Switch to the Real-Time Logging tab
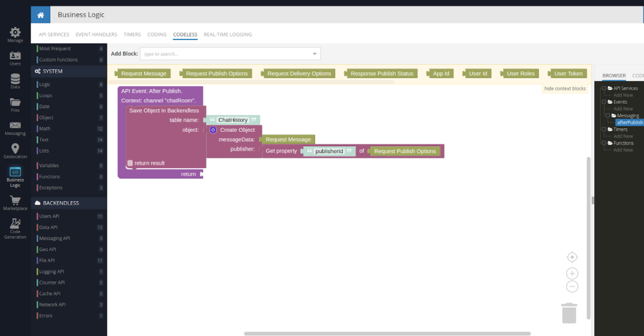This screenshot has width=644, height=336. point(228,35)
